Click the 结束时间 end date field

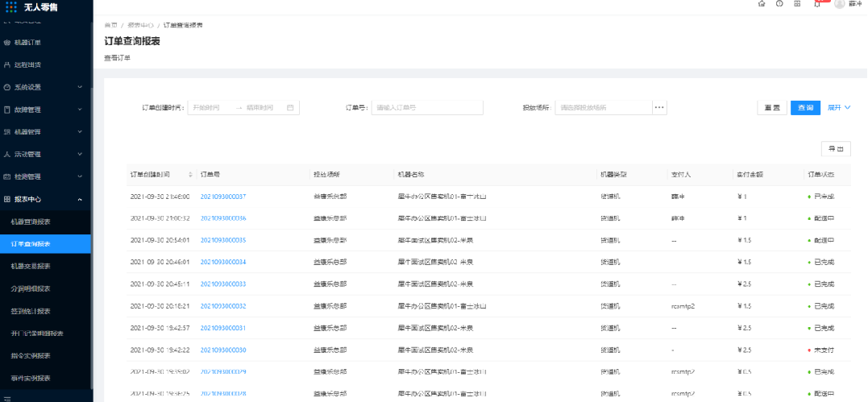pos(260,107)
